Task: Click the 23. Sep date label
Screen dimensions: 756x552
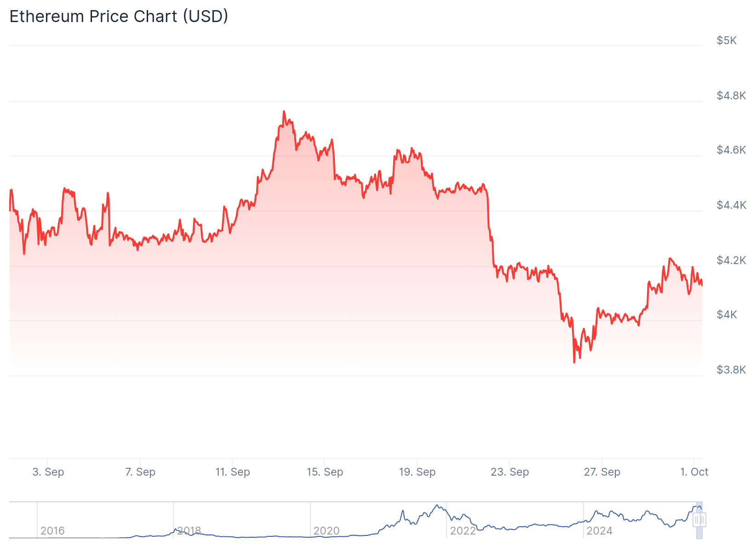Action: pyautogui.click(x=510, y=472)
